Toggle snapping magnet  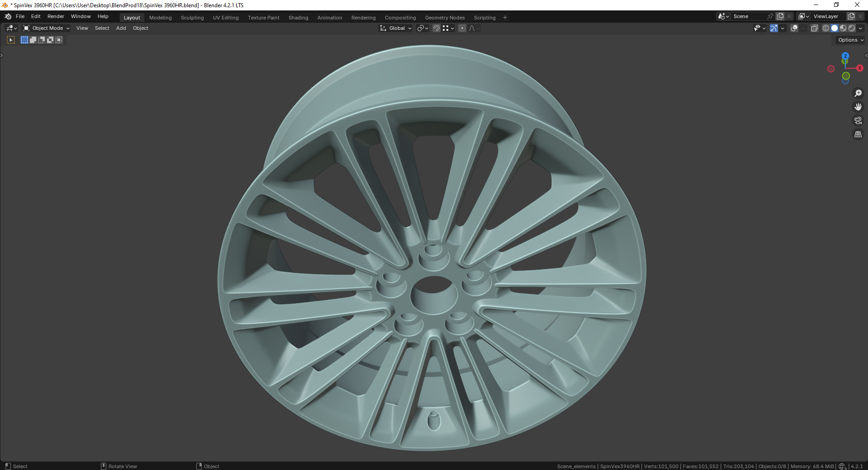pos(436,28)
